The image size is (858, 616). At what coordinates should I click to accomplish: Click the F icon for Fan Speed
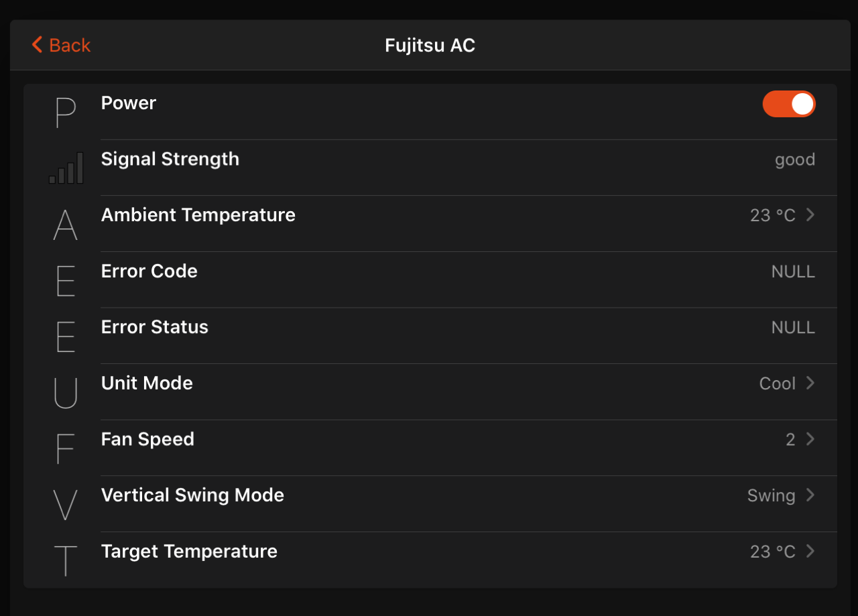pyautogui.click(x=66, y=449)
